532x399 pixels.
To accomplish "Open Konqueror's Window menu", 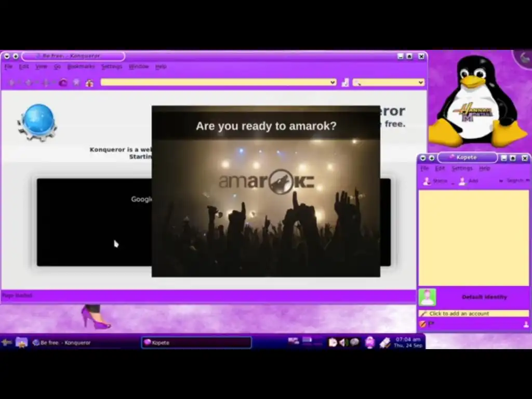I will (139, 66).
